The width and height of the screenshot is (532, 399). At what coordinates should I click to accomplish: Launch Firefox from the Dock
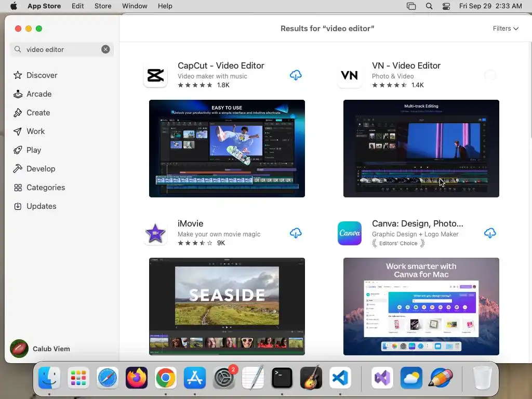[137, 378]
